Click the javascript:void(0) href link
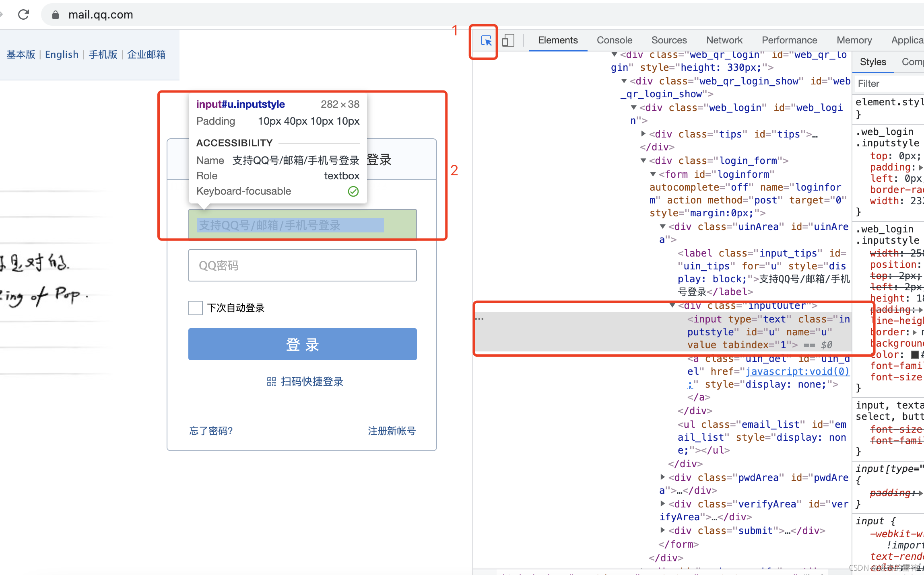The height and width of the screenshot is (575, 924). (x=798, y=372)
